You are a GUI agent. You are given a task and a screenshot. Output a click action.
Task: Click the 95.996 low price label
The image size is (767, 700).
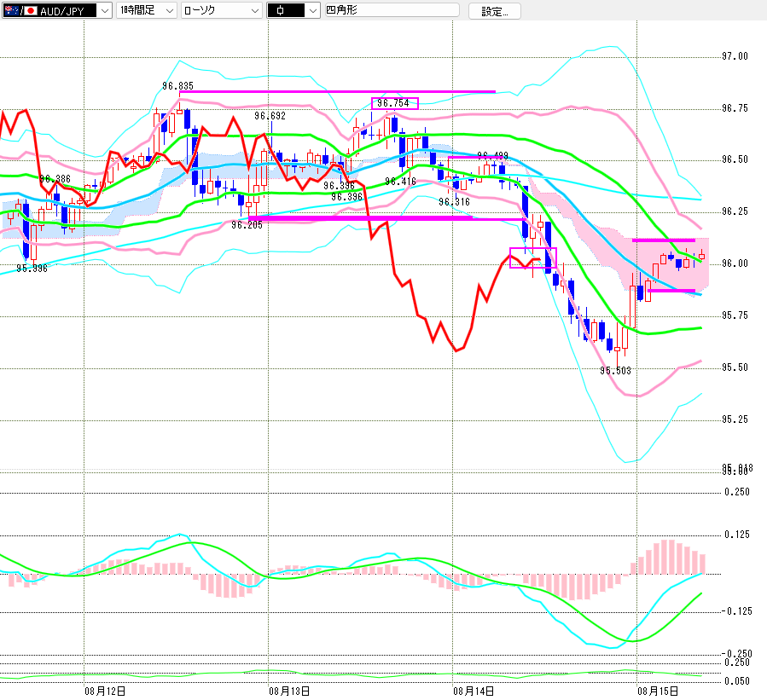32,269
